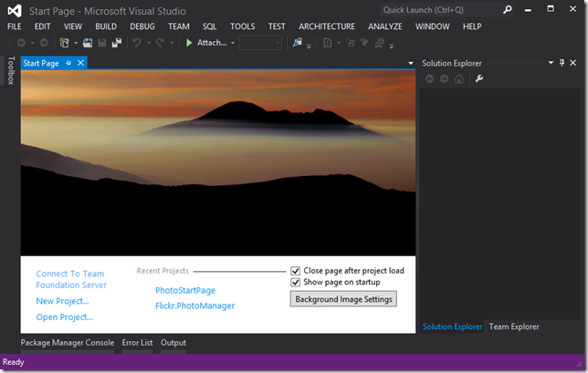Switch to the Team Explorer tab
This screenshot has width=588, height=373.
point(514,326)
